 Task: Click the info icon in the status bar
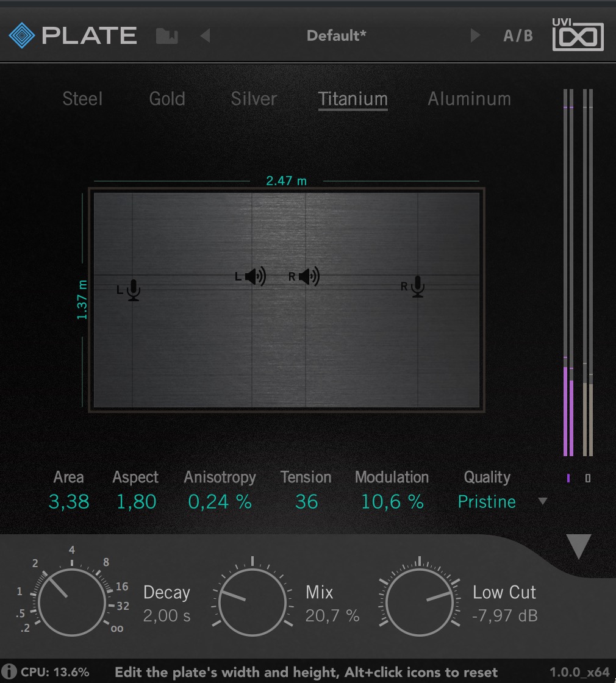pyautogui.click(x=11, y=671)
